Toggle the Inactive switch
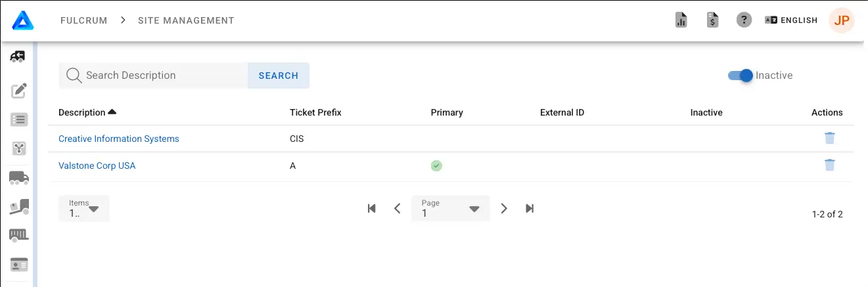Image resolution: width=868 pixels, height=287 pixels. pyautogui.click(x=740, y=76)
